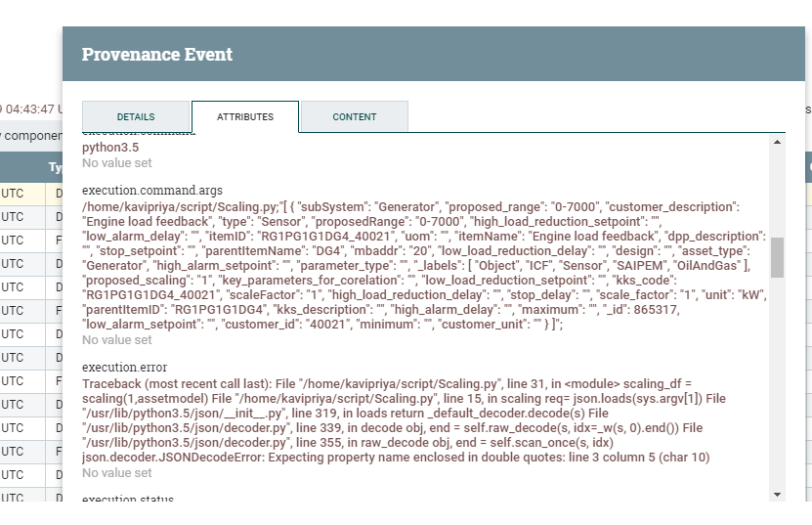Viewport: 812px width, 525px height.
Task: Click the attributes scrollbar thumb
Action: click(x=777, y=257)
